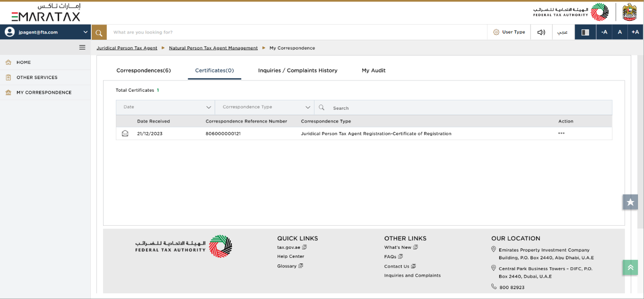Click the EmaraTax logo
Viewport: 644px width, 299px height.
click(46, 13)
